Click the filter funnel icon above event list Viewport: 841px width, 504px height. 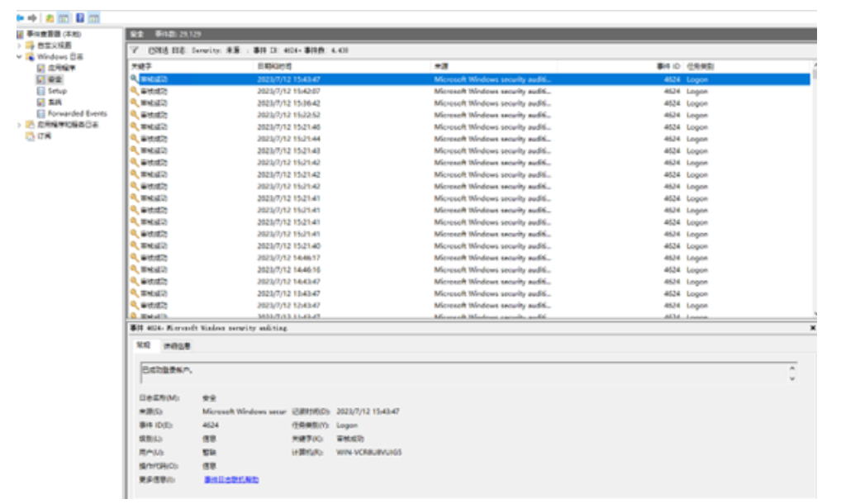point(134,50)
